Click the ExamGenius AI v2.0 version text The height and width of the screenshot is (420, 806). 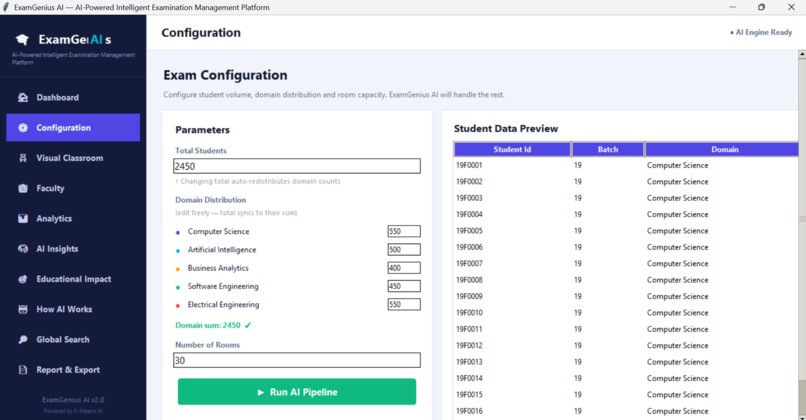73,399
